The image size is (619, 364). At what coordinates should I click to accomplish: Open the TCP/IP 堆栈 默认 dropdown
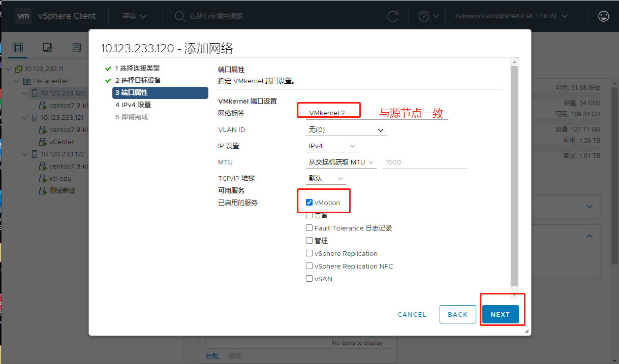coord(325,179)
